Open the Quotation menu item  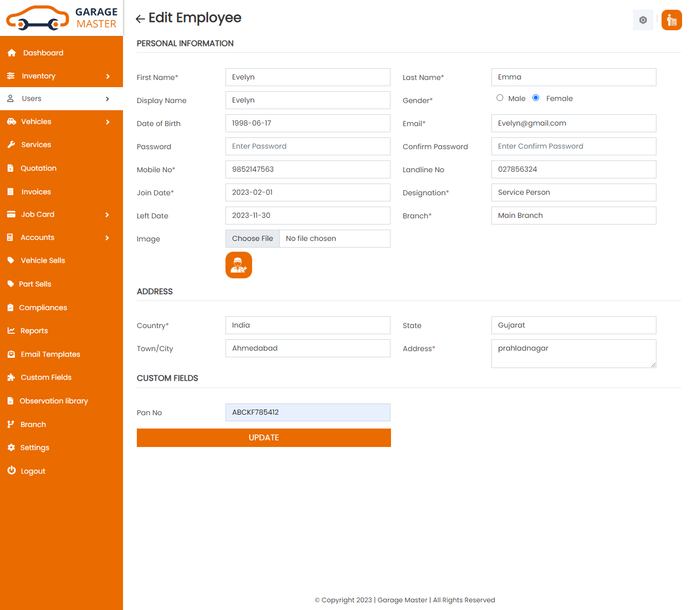38,168
